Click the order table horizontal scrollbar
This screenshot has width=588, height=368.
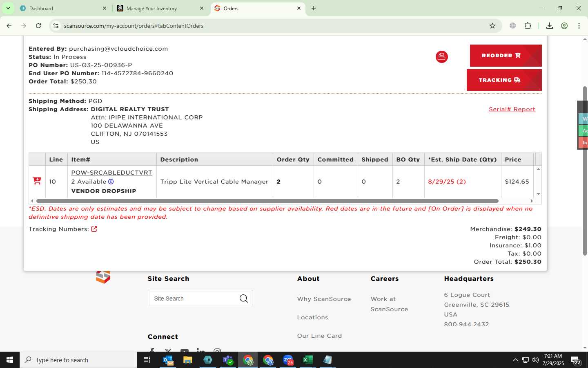tap(267, 201)
